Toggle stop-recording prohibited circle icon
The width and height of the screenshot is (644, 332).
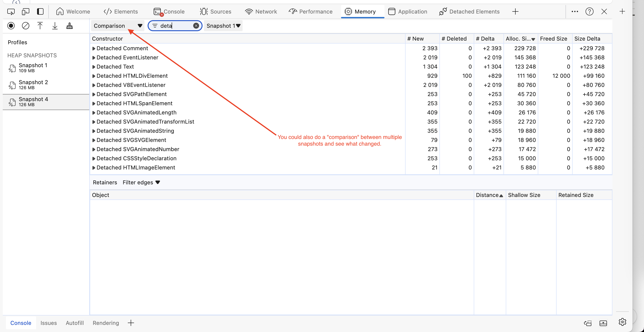(x=25, y=25)
